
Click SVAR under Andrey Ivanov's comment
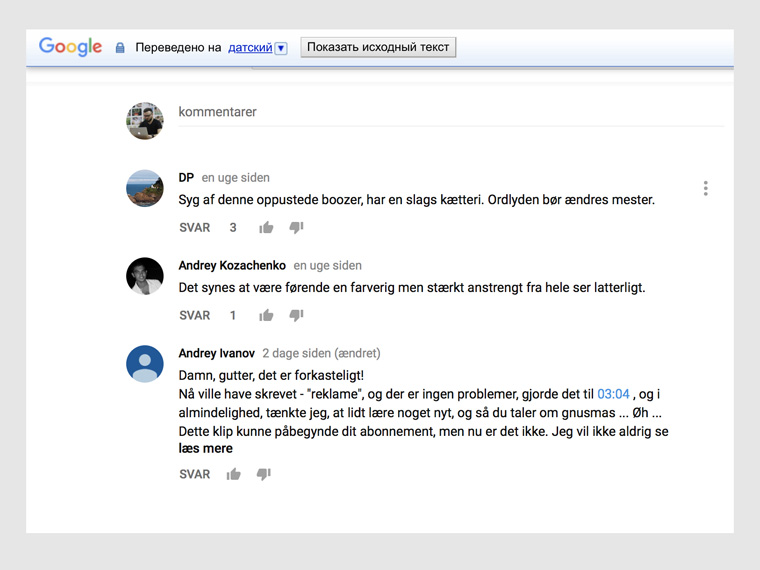tap(194, 474)
